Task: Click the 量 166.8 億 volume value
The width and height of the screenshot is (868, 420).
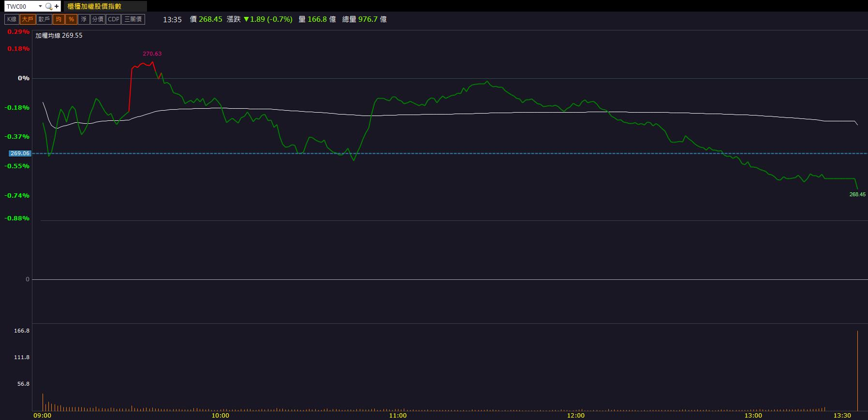Action: [x=317, y=19]
